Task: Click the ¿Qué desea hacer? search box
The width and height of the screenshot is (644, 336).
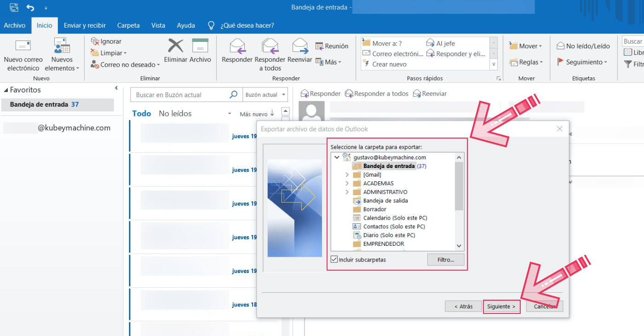Action: (247, 25)
